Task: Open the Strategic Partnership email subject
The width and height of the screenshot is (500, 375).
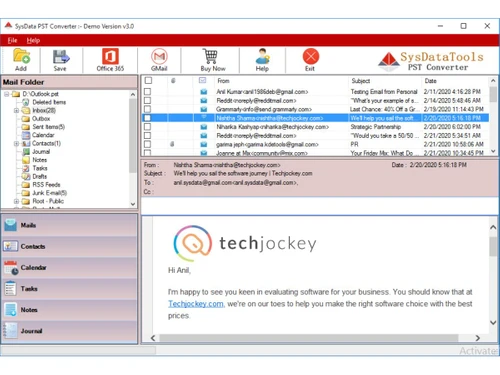Action: coord(376,127)
